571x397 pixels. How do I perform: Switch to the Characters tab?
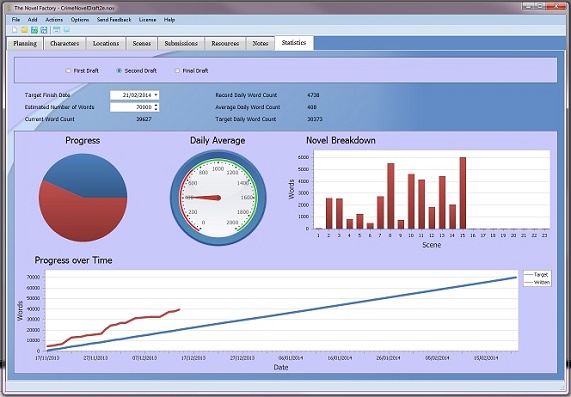coord(64,43)
